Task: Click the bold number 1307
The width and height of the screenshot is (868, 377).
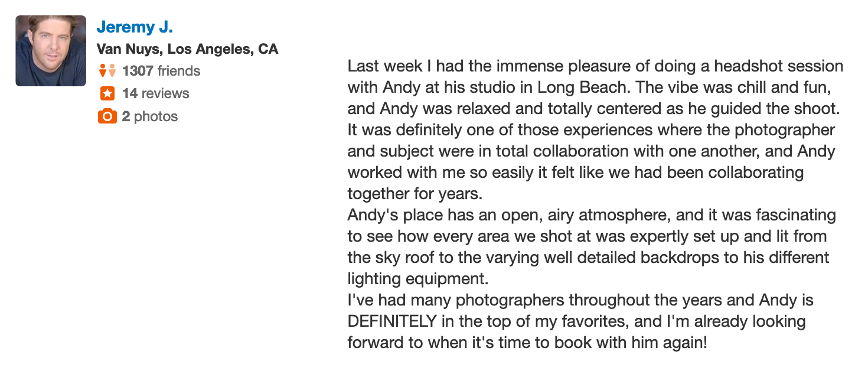Action: tap(138, 71)
